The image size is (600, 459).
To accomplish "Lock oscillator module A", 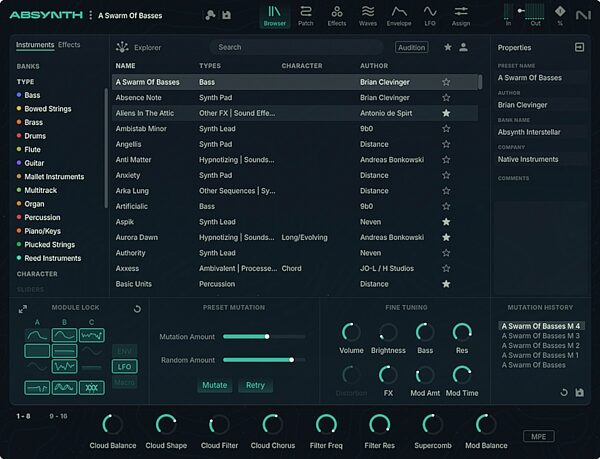I will click(37, 335).
